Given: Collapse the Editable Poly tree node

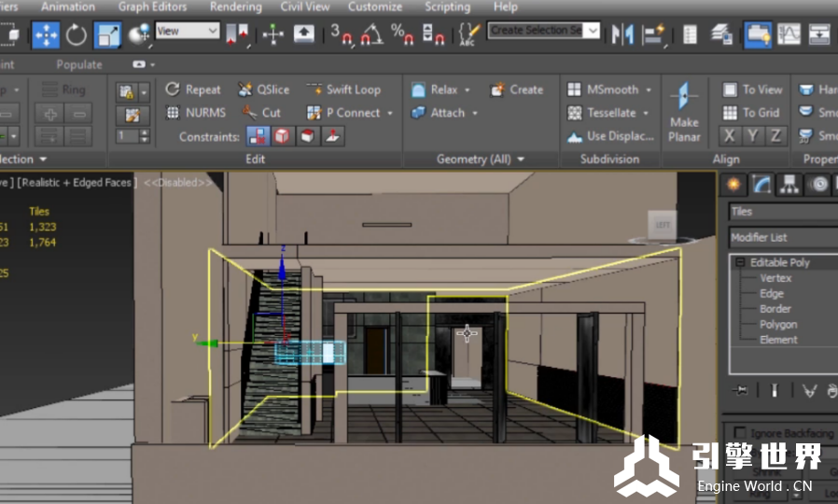Looking at the screenshot, I should click(739, 262).
